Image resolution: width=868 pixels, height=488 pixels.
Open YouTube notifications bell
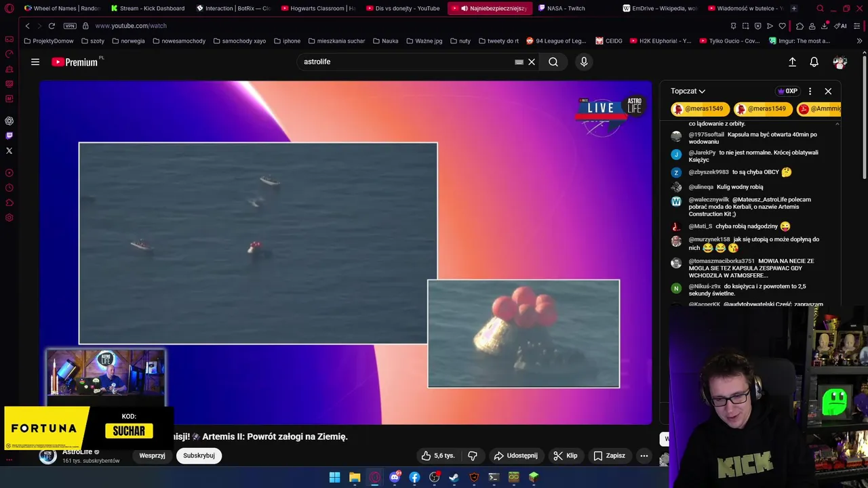pyautogui.click(x=814, y=62)
